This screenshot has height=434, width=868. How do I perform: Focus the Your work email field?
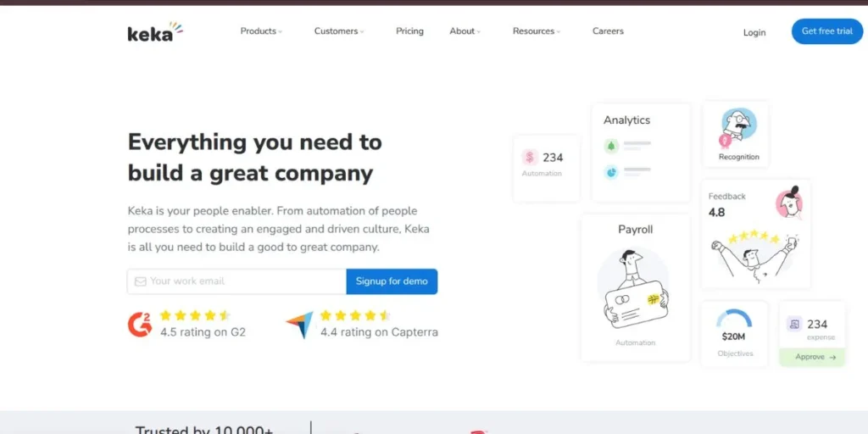click(237, 281)
